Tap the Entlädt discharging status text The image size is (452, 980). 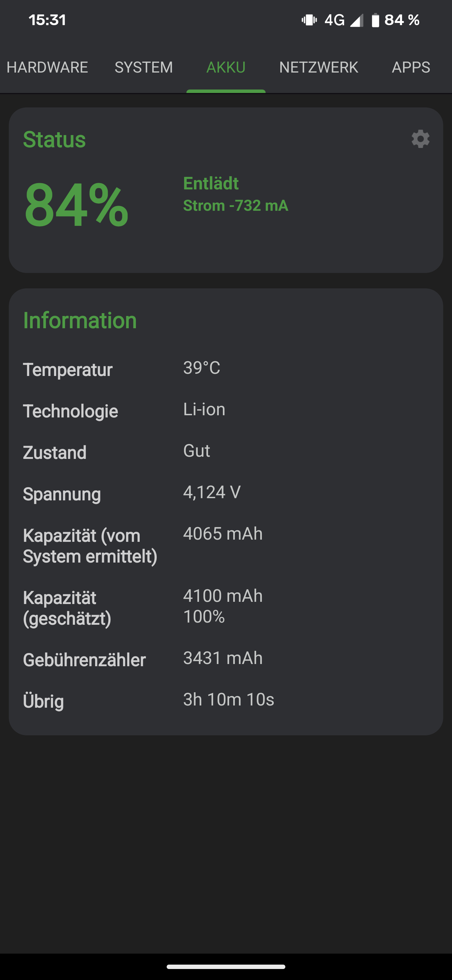click(x=211, y=183)
